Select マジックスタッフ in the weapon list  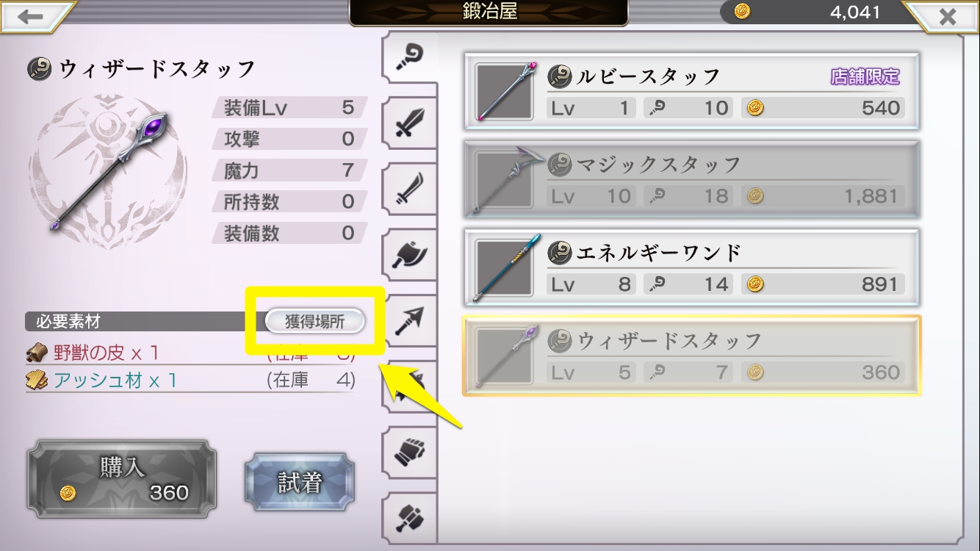pyautogui.click(x=691, y=180)
